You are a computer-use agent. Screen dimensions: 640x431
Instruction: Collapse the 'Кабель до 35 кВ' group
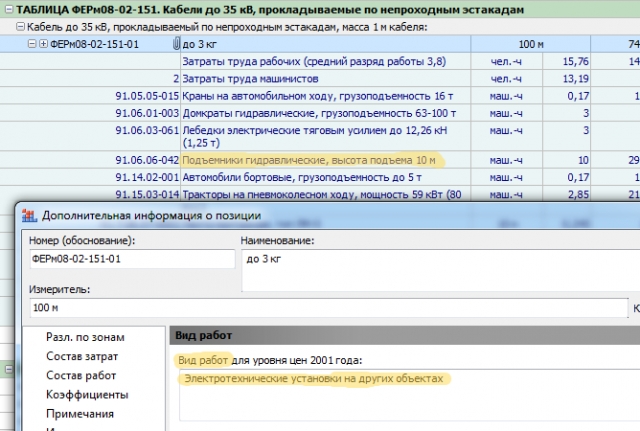[x=20, y=27]
